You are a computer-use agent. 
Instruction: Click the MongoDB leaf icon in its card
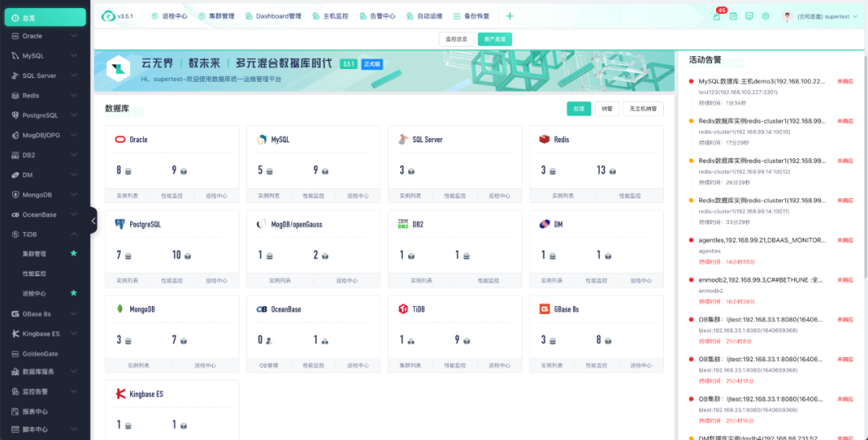120,309
